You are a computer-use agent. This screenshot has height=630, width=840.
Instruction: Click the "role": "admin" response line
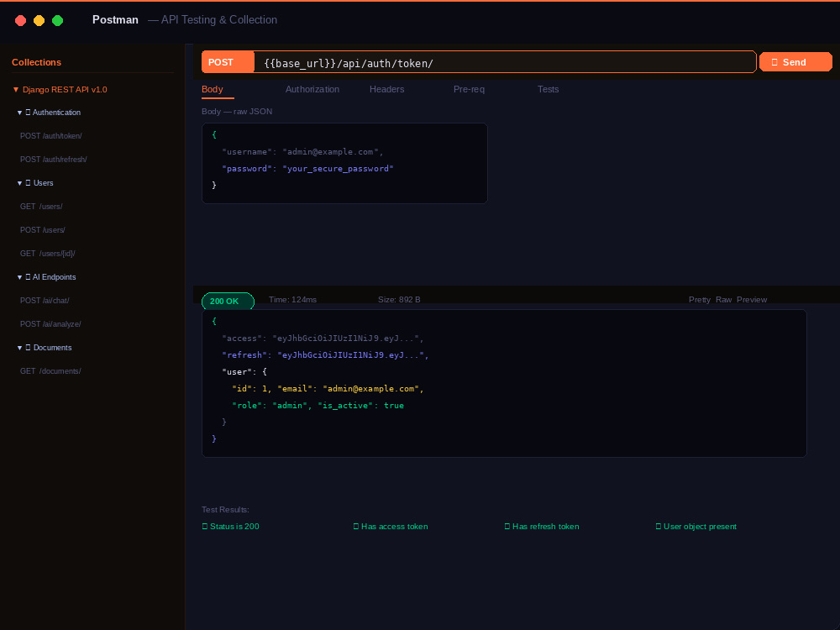(318, 406)
